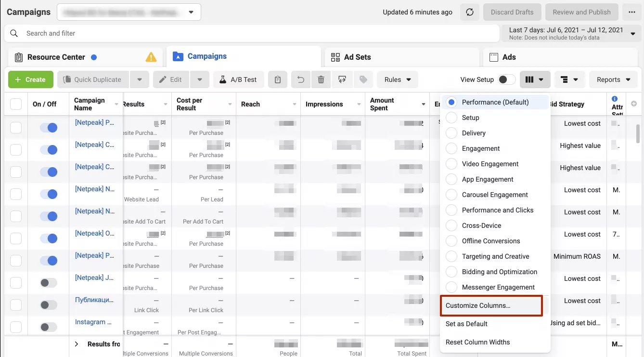Screen dimensions: 644x357
Task: Open the three-dot more options menu
Action: click(631, 12)
